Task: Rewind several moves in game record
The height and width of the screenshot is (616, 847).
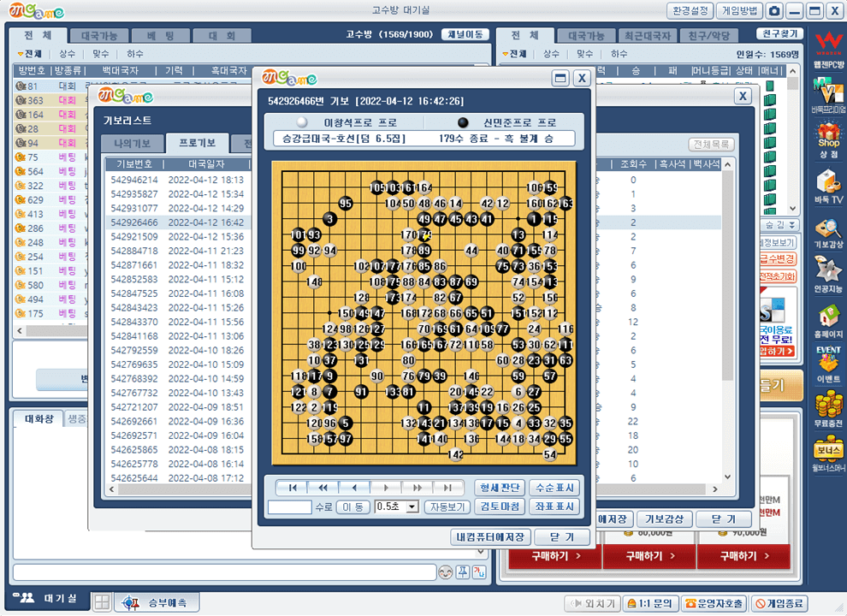Action: (x=323, y=488)
